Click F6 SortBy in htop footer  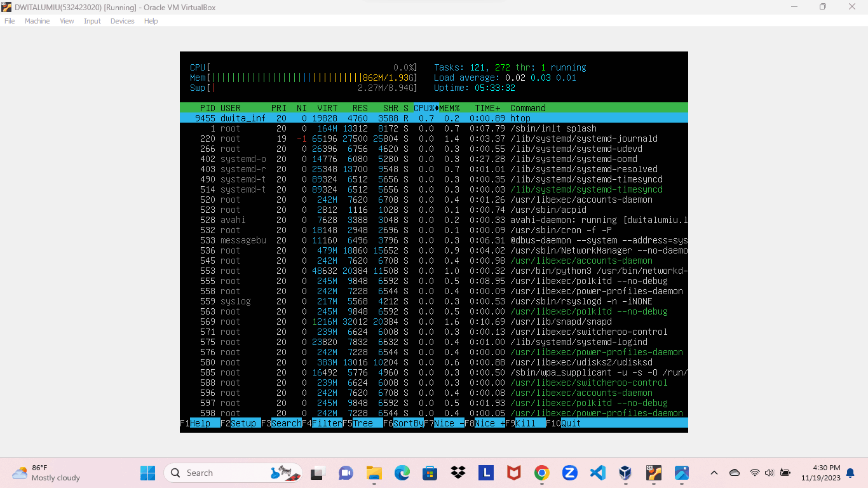[x=403, y=423]
